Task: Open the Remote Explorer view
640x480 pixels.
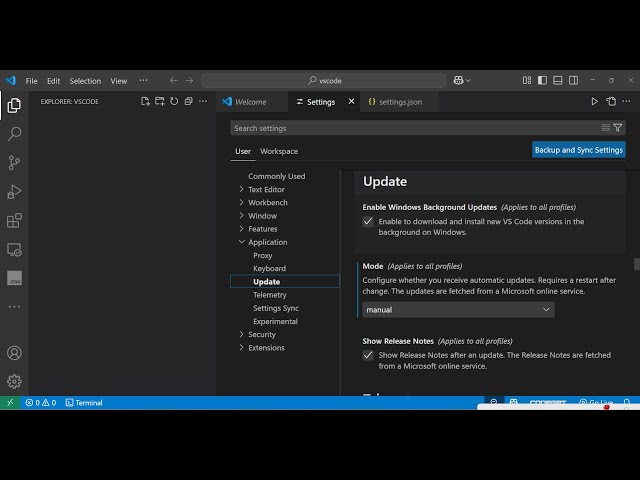Action: (x=14, y=249)
